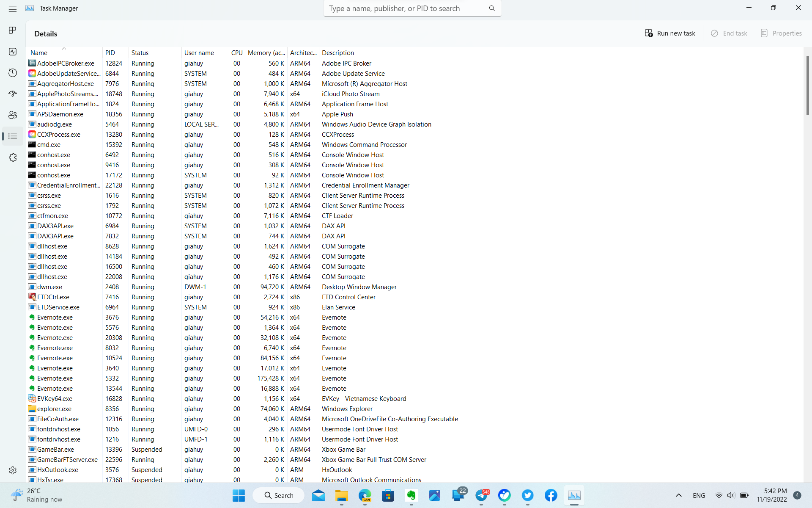Open App history page in sidebar

point(13,73)
